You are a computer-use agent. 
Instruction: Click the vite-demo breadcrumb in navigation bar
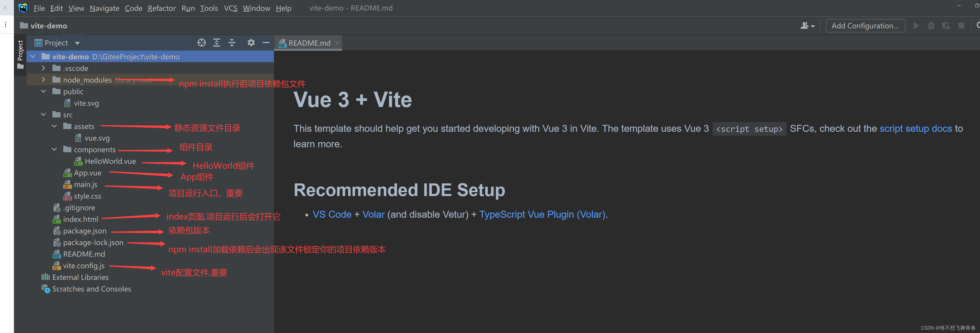tap(44, 26)
